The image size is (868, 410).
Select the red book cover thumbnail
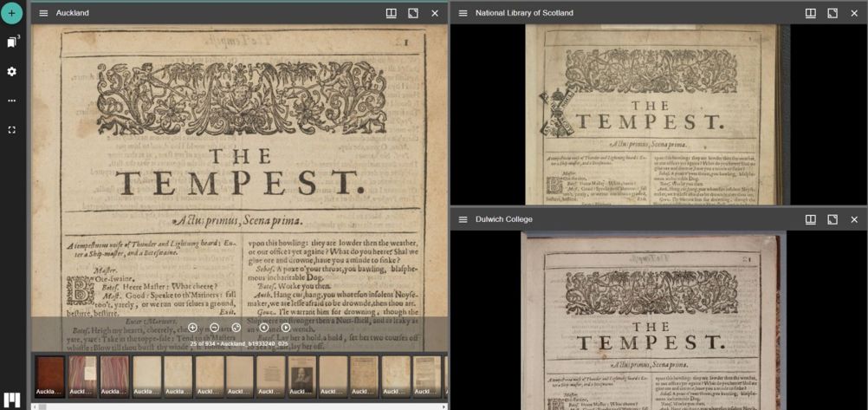pos(50,376)
